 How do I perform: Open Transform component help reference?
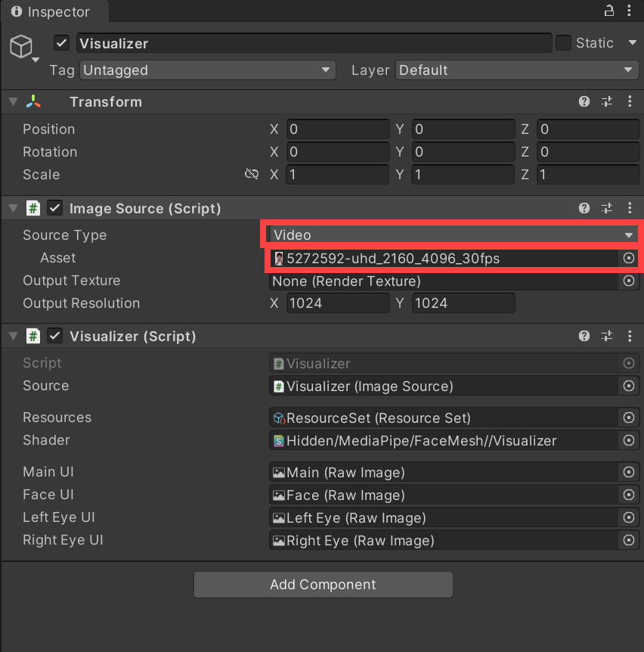584,101
